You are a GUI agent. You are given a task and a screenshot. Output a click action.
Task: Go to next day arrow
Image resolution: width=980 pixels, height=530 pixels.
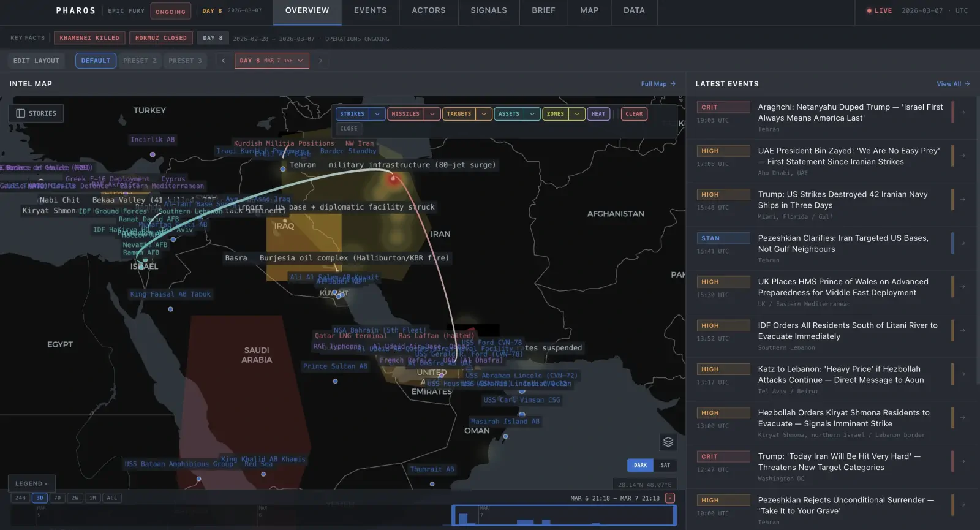(320, 61)
